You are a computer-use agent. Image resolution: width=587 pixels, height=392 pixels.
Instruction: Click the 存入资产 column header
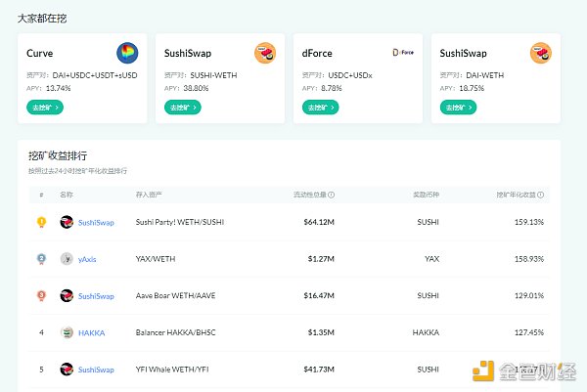[149, 195]
